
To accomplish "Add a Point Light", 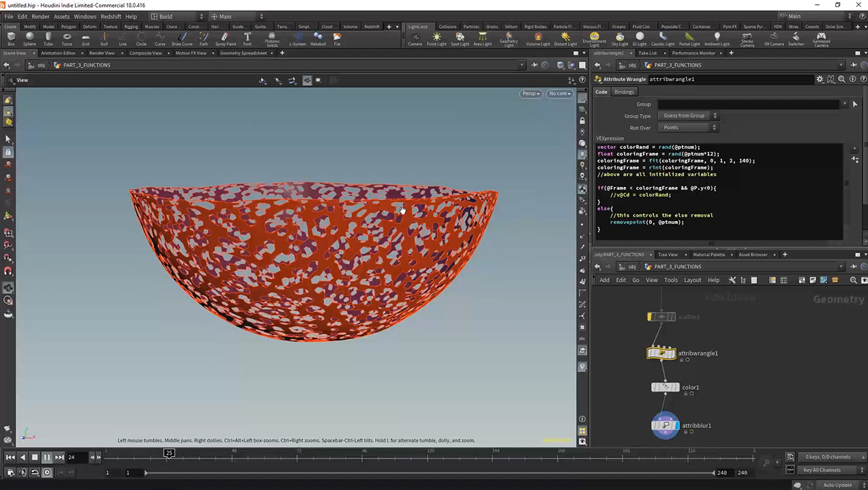I will pos(436,38).
